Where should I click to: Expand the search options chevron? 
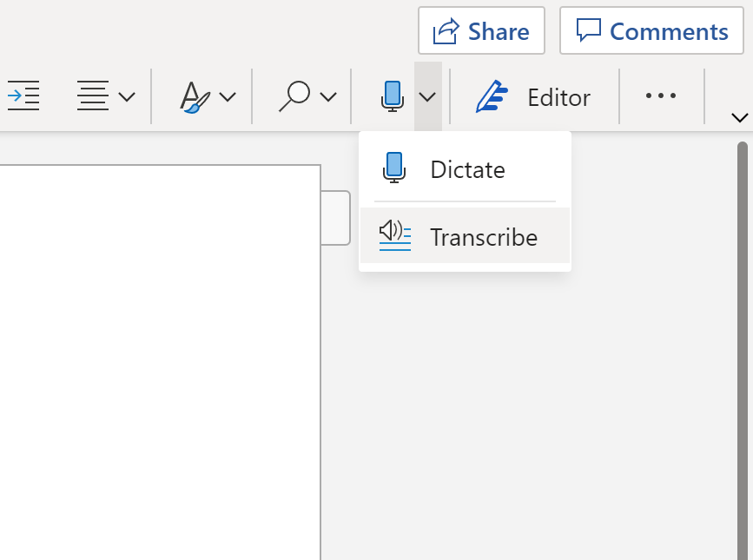327,96
